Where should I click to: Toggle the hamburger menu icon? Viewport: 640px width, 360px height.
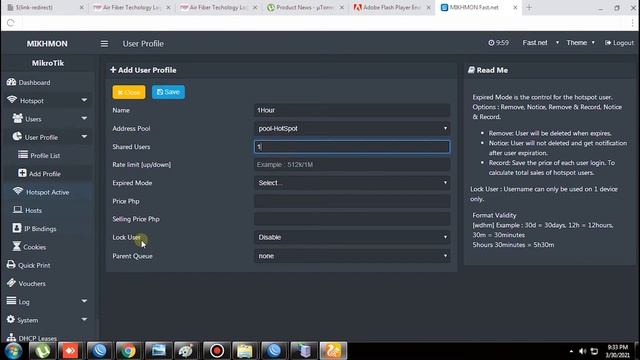pos(104,44)
